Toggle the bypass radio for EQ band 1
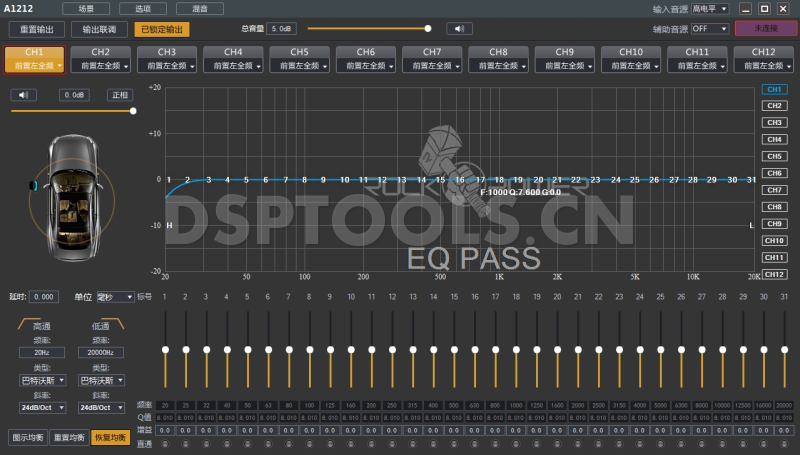The height and width of the screenshot is (455, 800). coord(165,443)
